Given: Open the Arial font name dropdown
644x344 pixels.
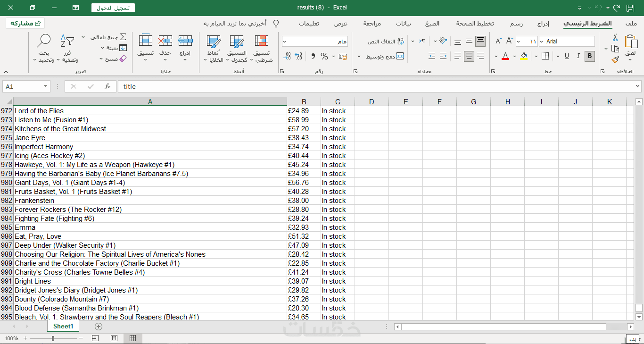Looking at the screenshot, I should click(542, 42).
